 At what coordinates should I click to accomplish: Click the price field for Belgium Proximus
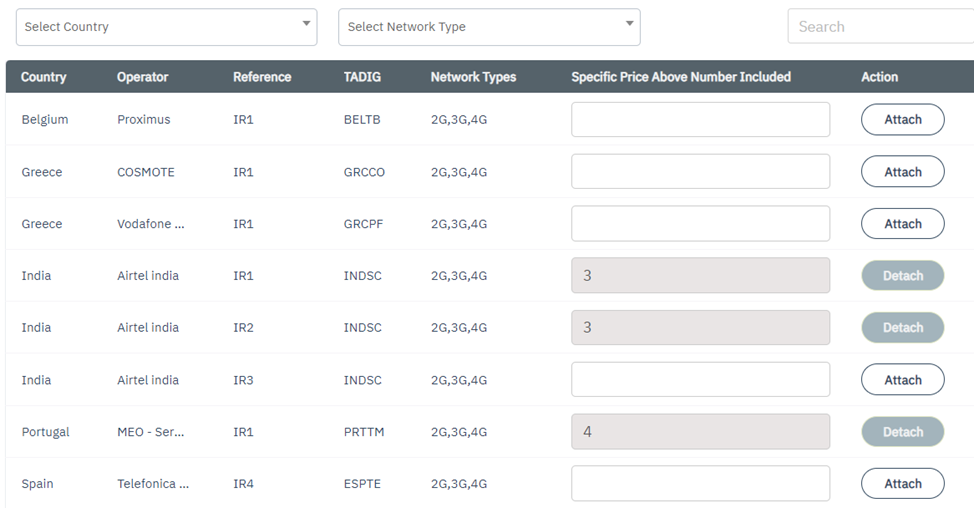pyautogui.click(x=700, y=120)
